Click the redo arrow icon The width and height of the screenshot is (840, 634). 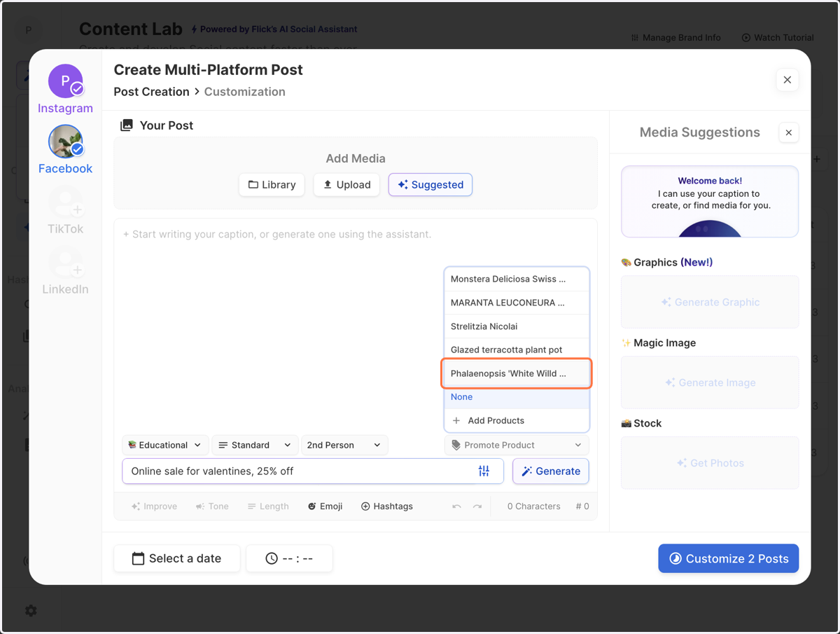pyautogui.click(x=477, y=506)
